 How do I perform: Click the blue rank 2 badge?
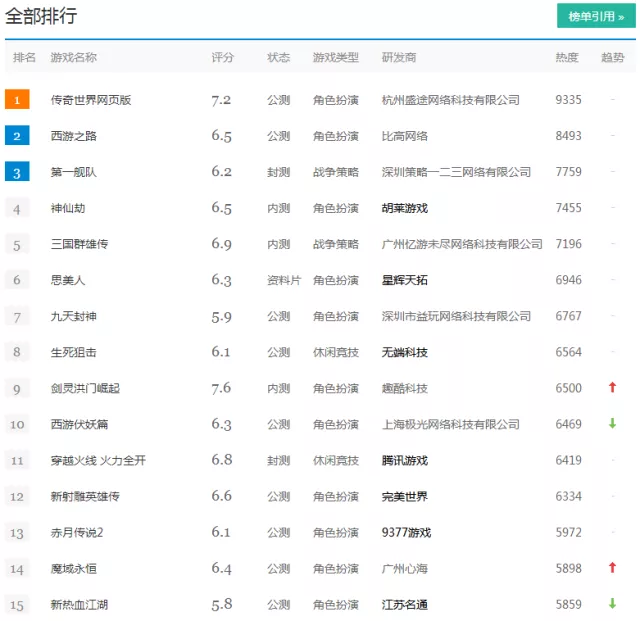tap(17, 135)
